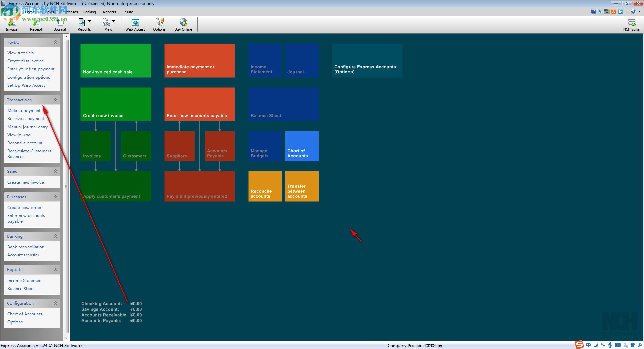This screenshot has height=349, width=644.
Task: Open Configure Express Accounts (Options) tile
Action: click(x=367, y=61)
